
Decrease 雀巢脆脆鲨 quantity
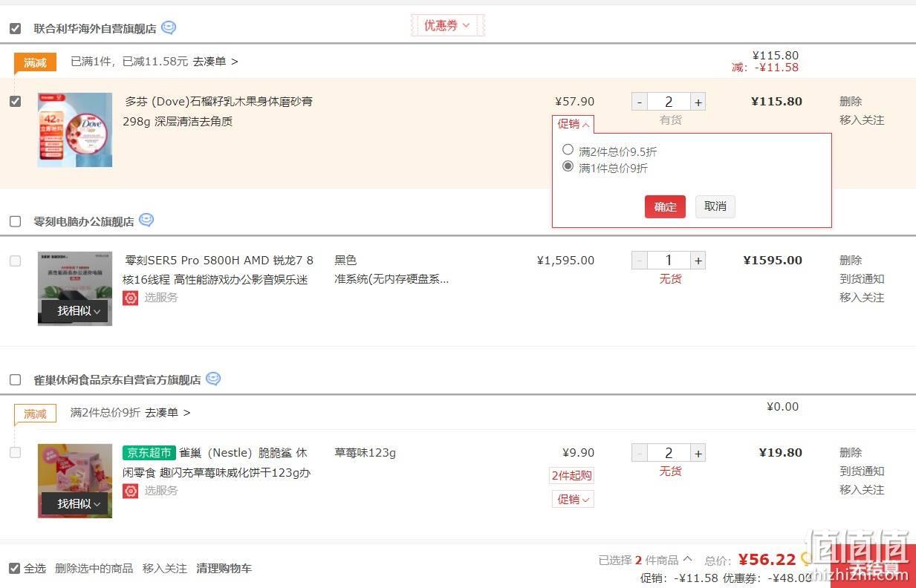(639, 453)
